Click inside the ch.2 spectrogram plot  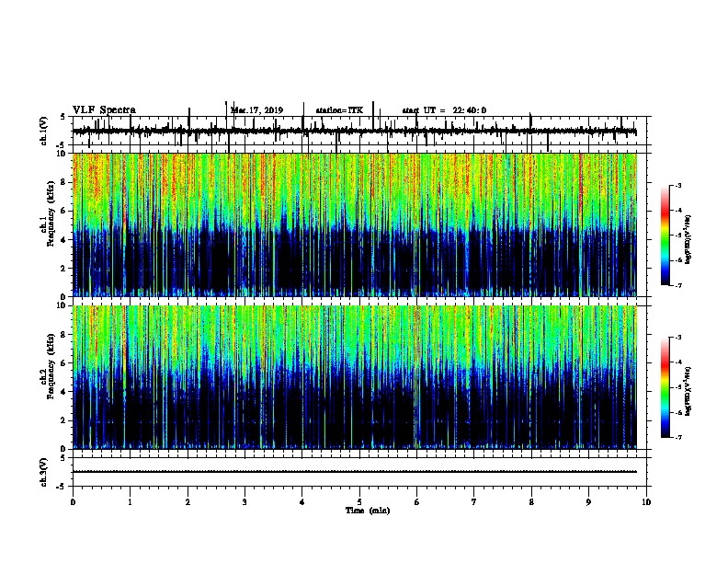point(354,377)
